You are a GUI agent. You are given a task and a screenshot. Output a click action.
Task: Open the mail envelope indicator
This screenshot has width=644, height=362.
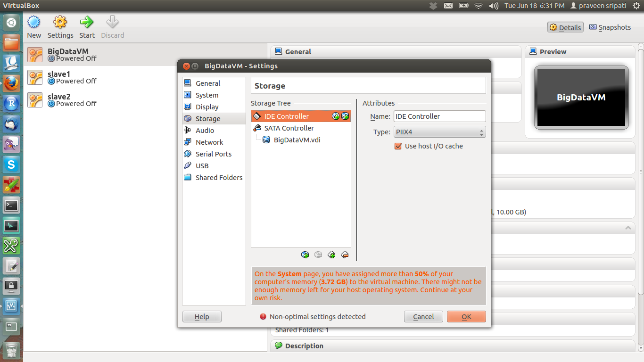(x=448, y=6)
